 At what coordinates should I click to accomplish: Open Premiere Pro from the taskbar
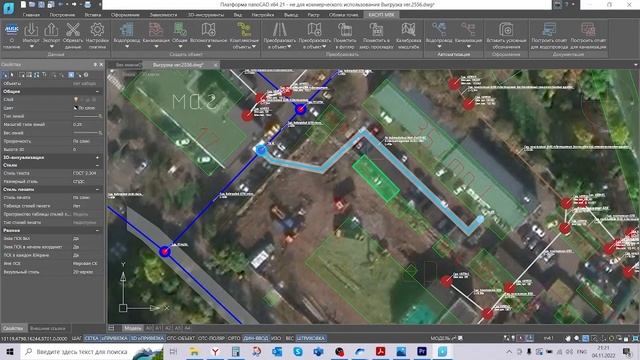pos(422,351)
